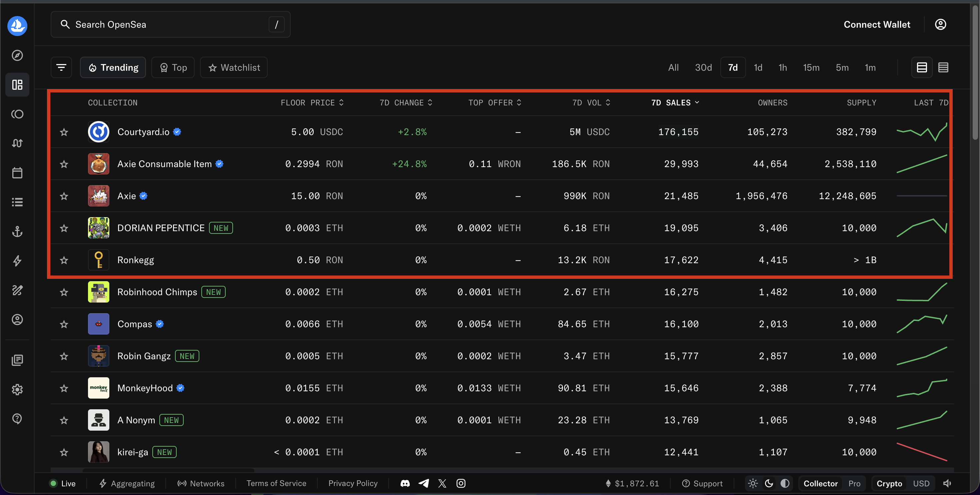Set time range to 30d

[x=703, y=67]
